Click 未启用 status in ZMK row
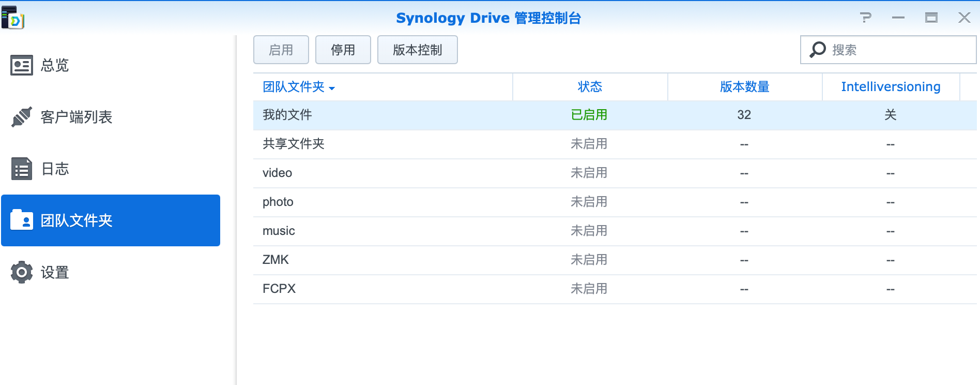This screenshot has width=980, height=385. [589, 260]
